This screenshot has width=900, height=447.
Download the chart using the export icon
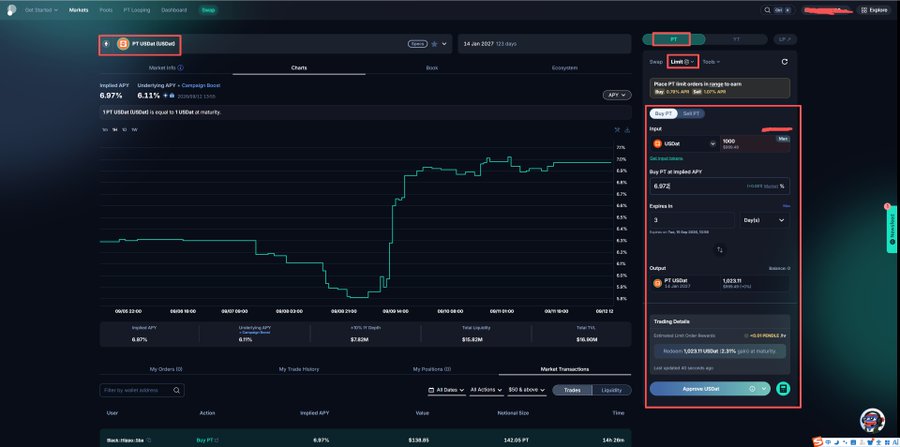click(627, 130)
